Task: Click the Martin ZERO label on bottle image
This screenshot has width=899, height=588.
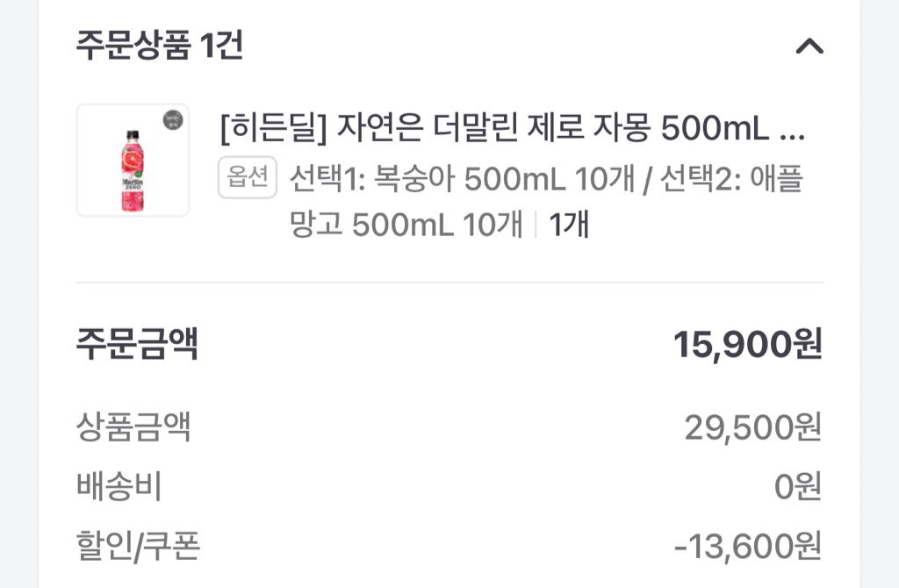Action: [132, 172]
